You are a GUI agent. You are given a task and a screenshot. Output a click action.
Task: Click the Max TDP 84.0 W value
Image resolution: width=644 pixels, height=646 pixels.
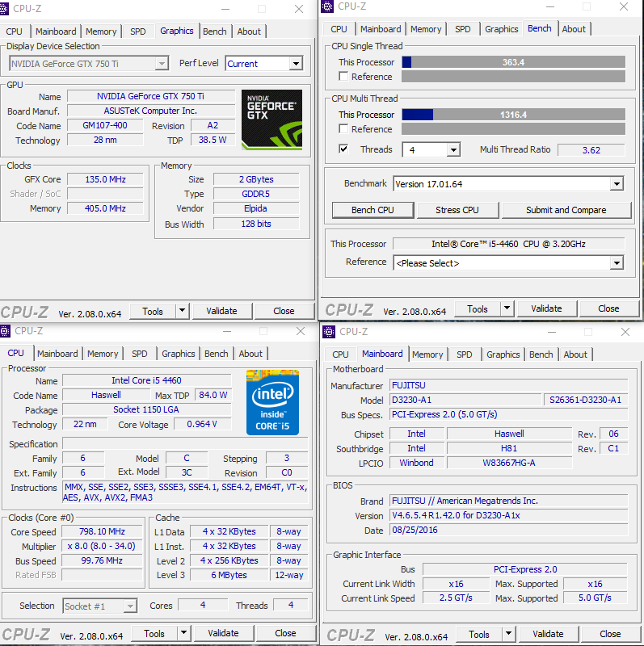click(x=213, y=395)
